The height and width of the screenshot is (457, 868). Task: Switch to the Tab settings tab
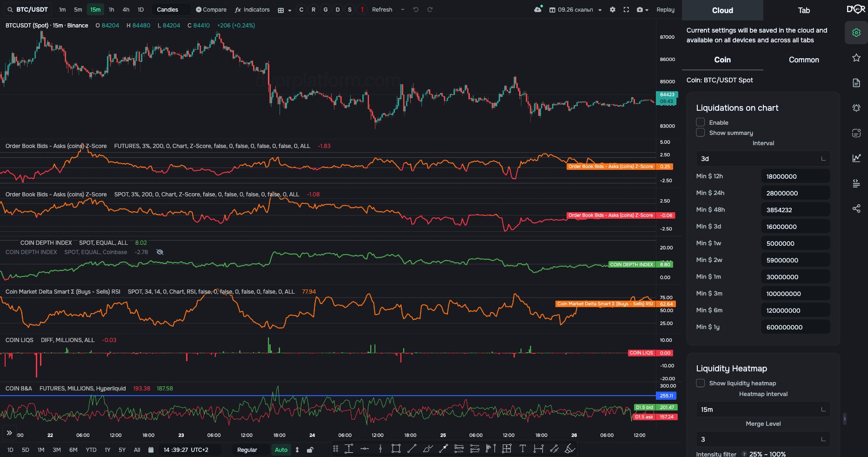pyautogui.click(x=804, y=10)
